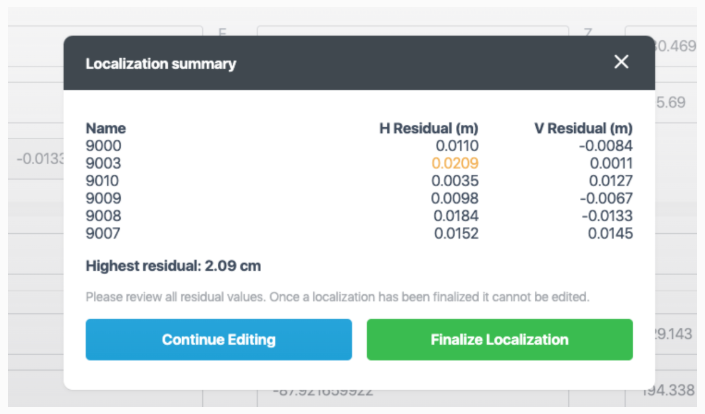Screen dimensions: 705x414
Task: Click the background value 5.69
Action: point(670,102)
